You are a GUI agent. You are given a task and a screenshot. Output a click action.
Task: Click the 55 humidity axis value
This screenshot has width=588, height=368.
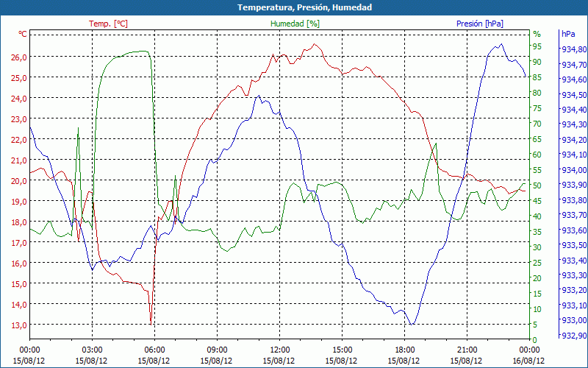coord(537,171)
